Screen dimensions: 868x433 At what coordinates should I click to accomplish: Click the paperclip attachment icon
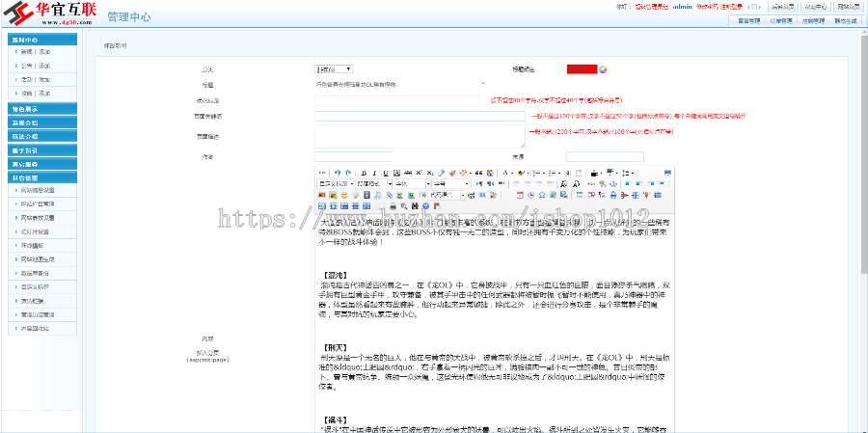pyautogui.click(x=390, y=195)
